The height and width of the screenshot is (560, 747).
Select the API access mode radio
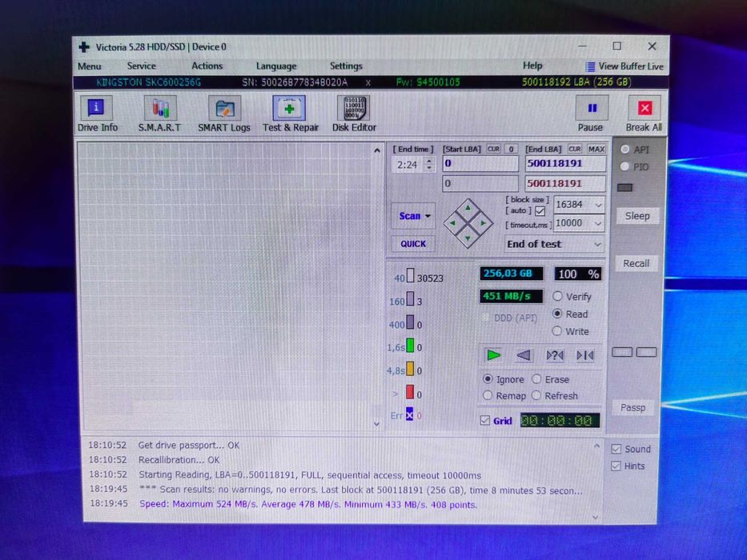[625, 150]
